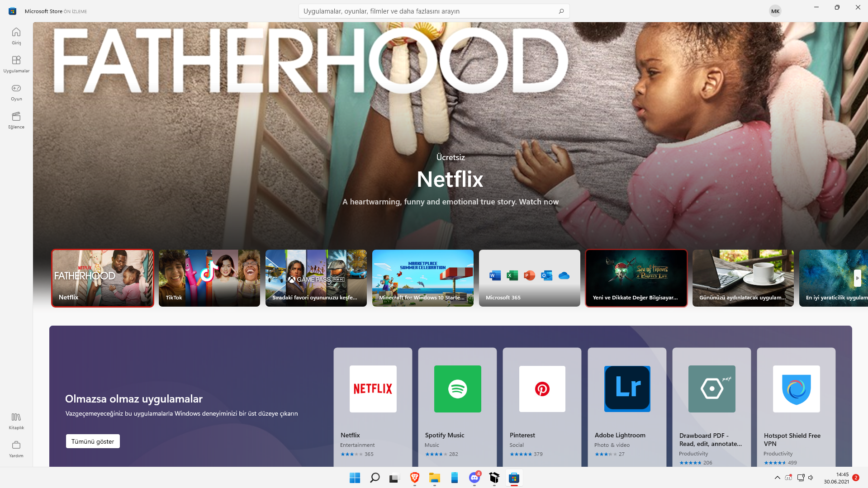
Task: Select the En iyi yaratıcılık thumbnail
Action: point(834,278)
